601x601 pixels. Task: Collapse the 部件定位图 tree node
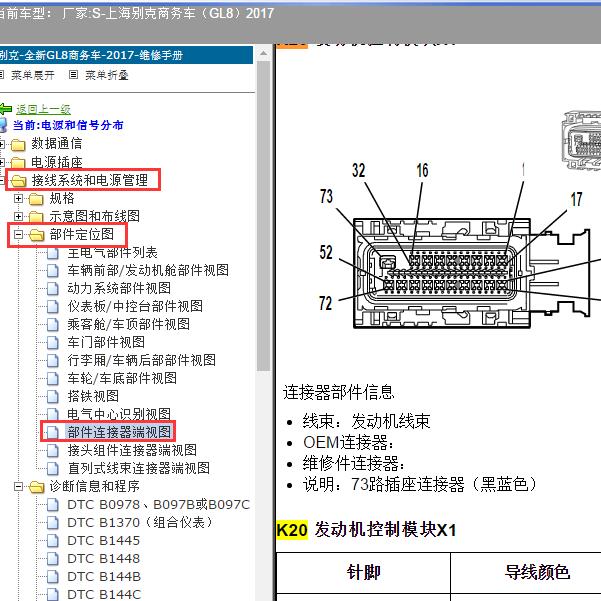click(x=18, y=234)
